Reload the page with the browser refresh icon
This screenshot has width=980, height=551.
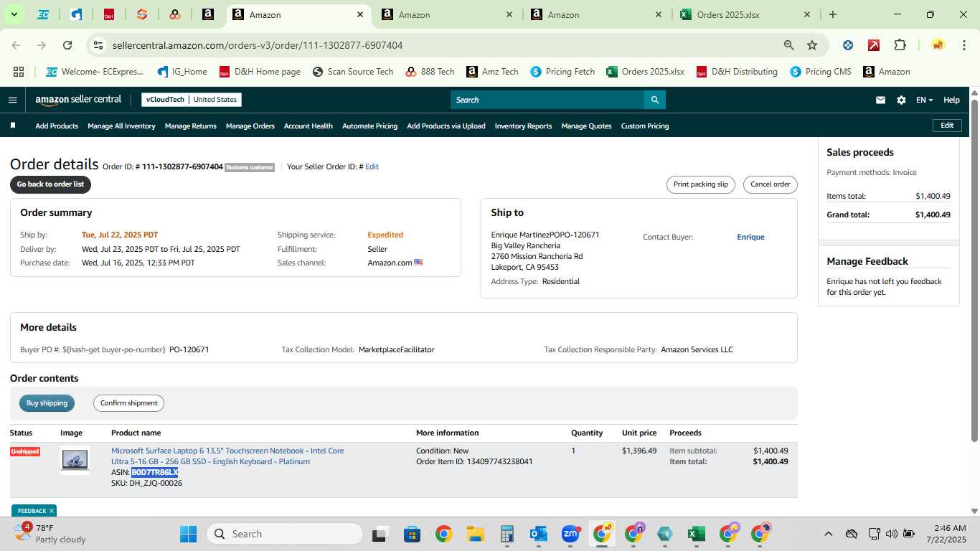[x=67, y=45]
